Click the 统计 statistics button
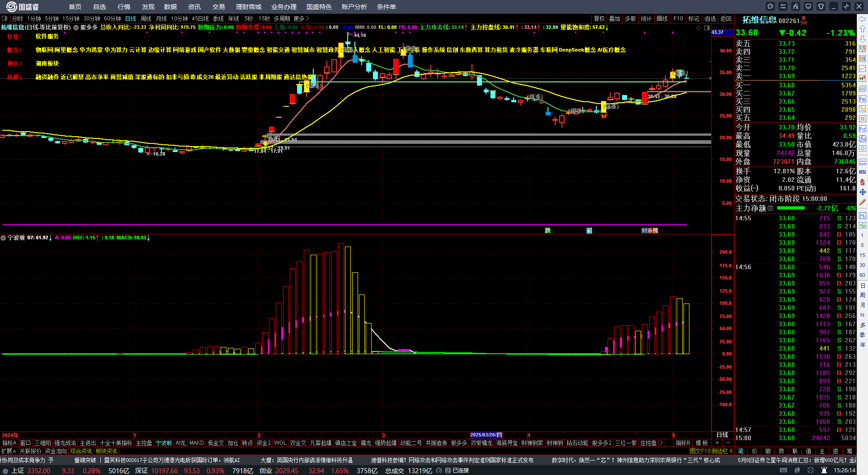 coord(646,19)
